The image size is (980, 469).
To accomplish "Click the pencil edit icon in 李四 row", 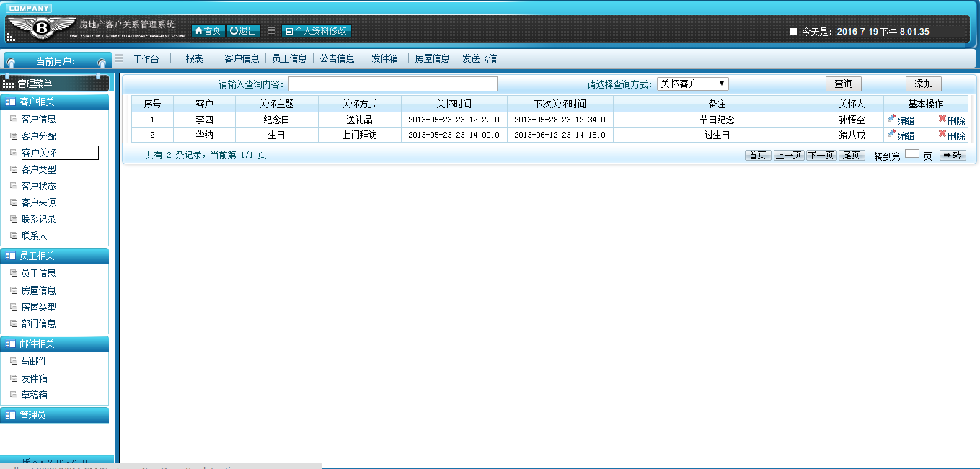I will pyautogui.click(x=891, y=119).
